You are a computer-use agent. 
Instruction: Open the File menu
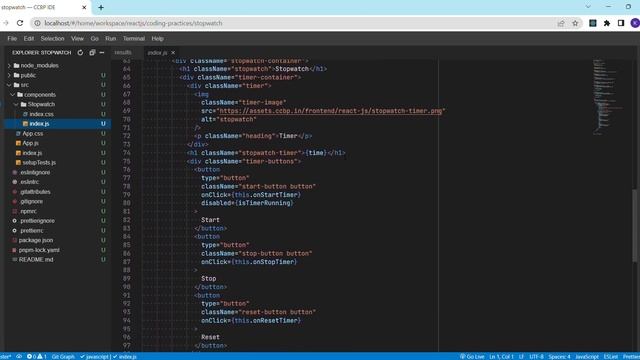(x=12, y=38)
